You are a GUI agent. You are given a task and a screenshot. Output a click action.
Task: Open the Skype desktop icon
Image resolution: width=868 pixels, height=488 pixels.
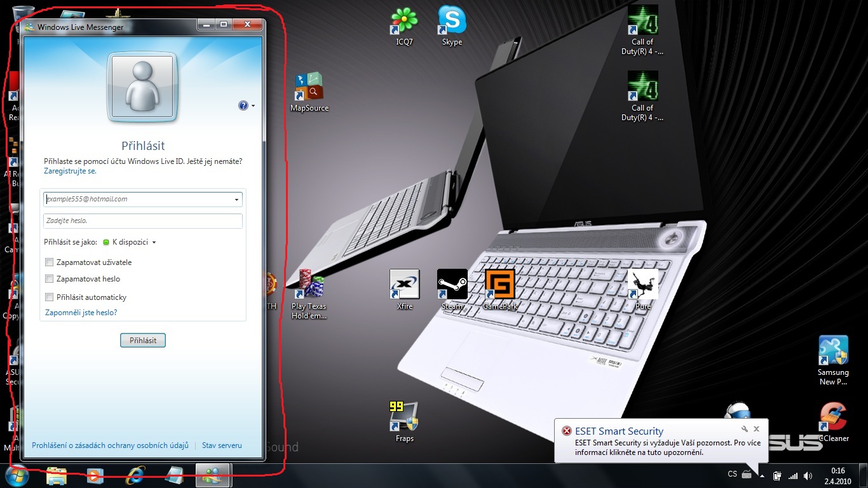pos(452,22)
